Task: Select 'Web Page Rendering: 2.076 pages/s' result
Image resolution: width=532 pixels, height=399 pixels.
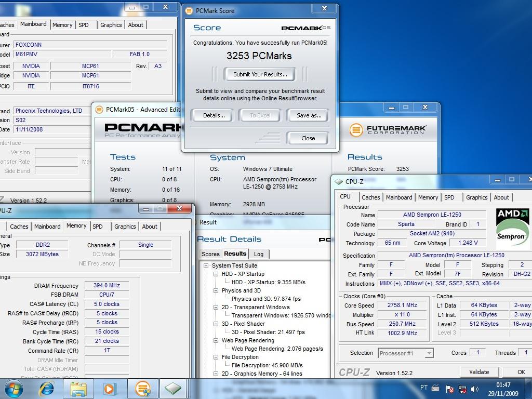Action: pyautogui.click(x=277, y=349)
